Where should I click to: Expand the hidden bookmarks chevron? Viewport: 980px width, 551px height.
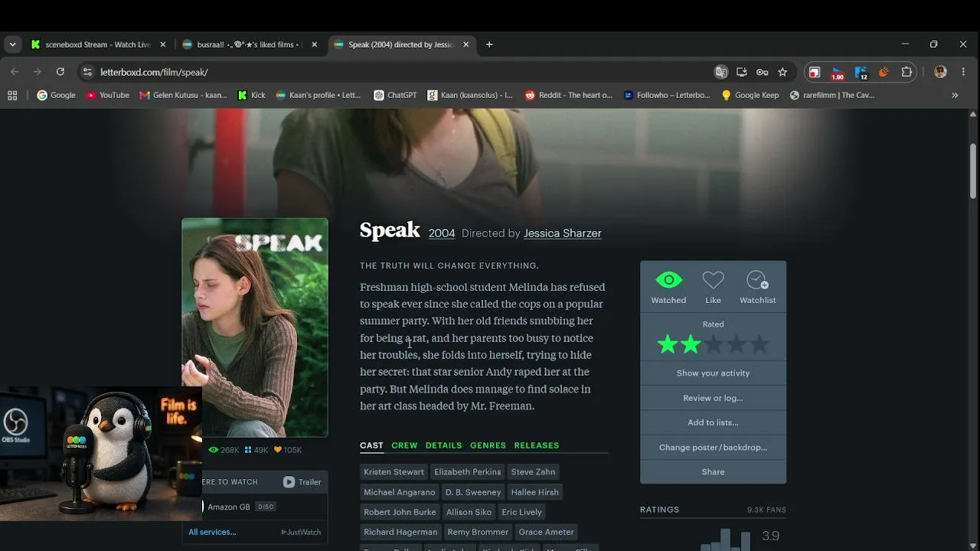(x=955, y=96)
